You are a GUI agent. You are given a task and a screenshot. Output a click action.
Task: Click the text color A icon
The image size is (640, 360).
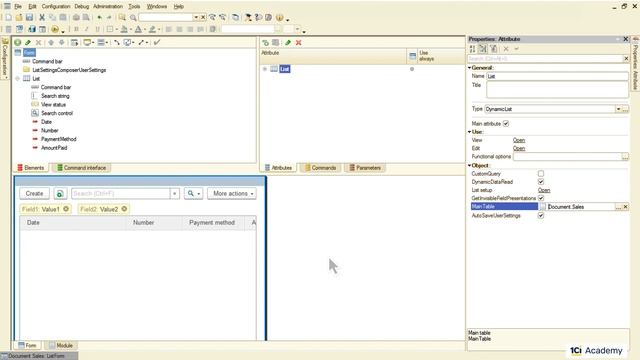pos(138,29)
